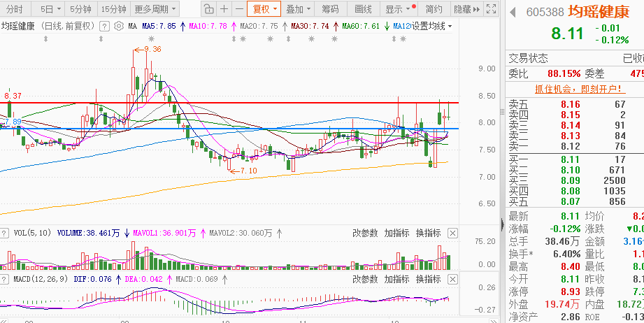Viewport: 644px width, 323px height.
Task: Click the DIF:0.076 MACD legend value
Action: coord(92,280)
